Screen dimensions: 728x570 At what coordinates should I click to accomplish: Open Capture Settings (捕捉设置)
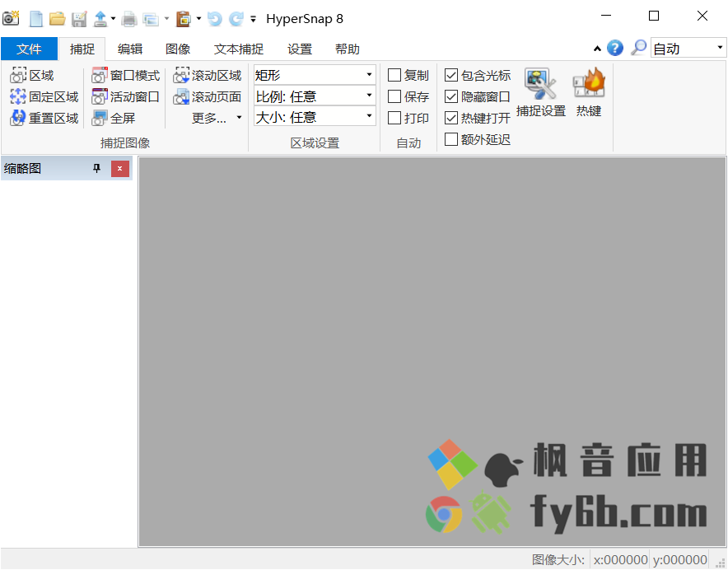[541, 92]
